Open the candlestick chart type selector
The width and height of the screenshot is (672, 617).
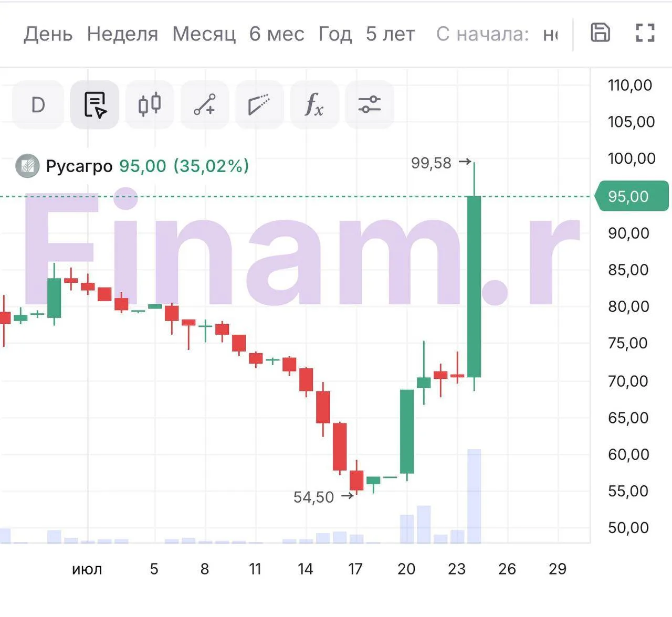click(x=150, y=105)
